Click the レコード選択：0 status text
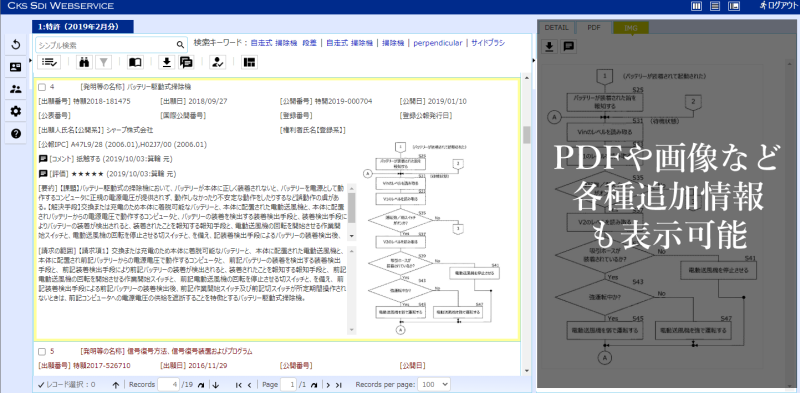 pos(66,385)
